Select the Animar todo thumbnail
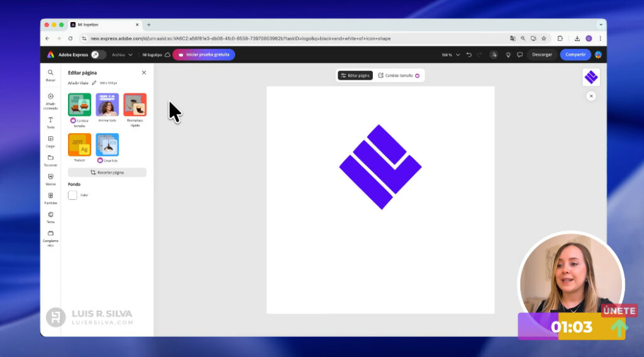Screen dimensions: 644x357 click(107, 104)
